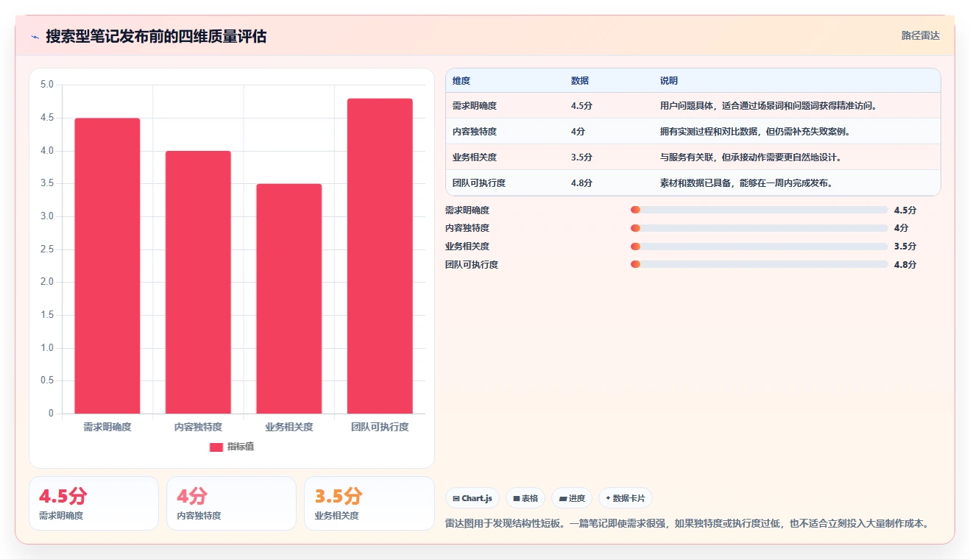
Task: Click the 需求明确度 x-axis label
Action: [x=107, y=427]
